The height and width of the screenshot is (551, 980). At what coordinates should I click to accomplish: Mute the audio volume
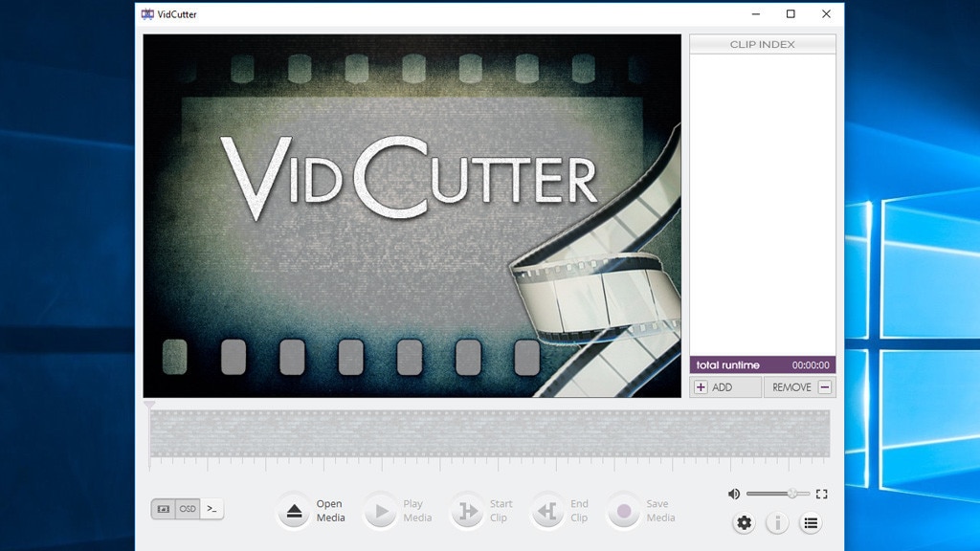[x=733, y=494]
